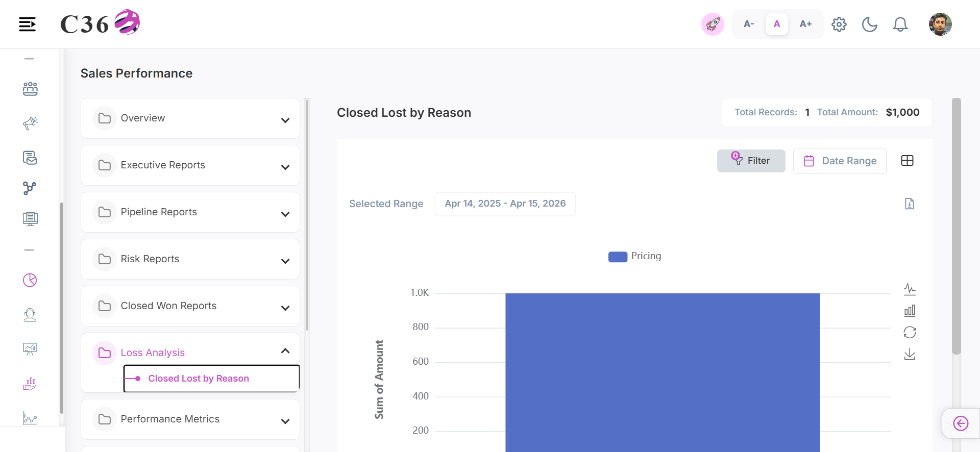980x452 pixels.
Task: Open the presentation chart sidebar icon
Action: click(30, 349)
